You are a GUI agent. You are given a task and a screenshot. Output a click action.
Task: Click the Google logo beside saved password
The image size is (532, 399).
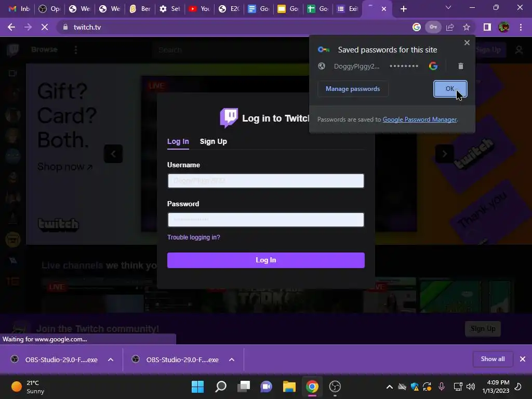point(433,66)
